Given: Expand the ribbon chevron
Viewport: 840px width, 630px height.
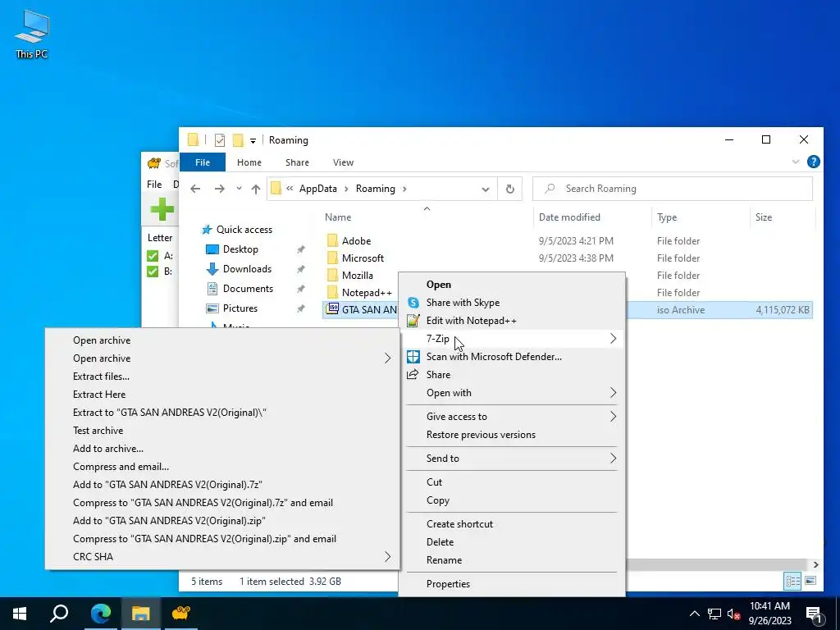Looking at the screenshot, I should coord(796,162).
